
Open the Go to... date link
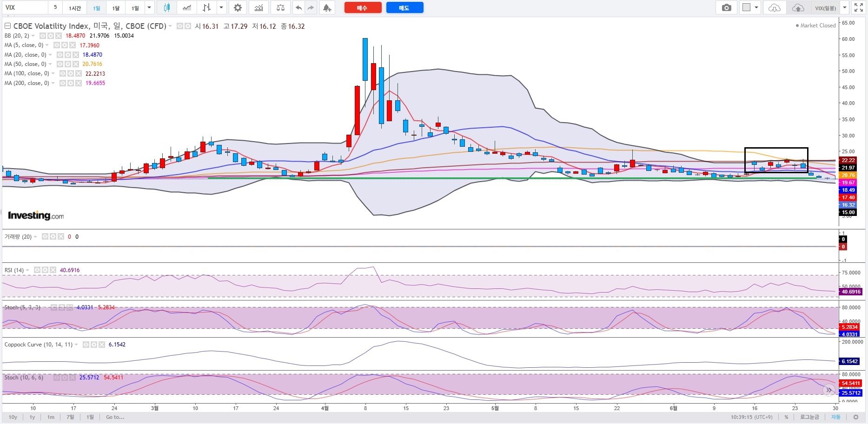(115, 417)
